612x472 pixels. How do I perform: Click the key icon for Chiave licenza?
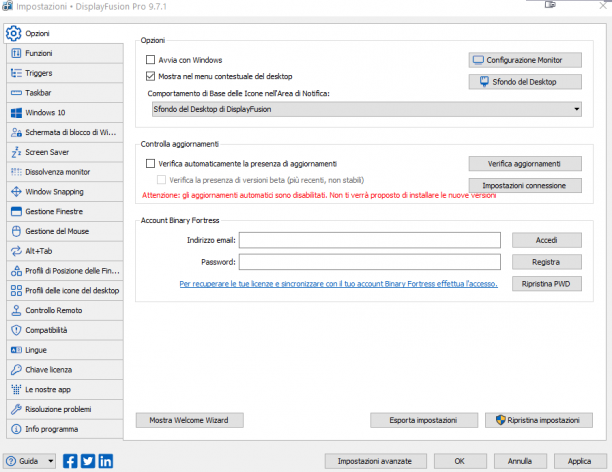[x=16, y=370]
